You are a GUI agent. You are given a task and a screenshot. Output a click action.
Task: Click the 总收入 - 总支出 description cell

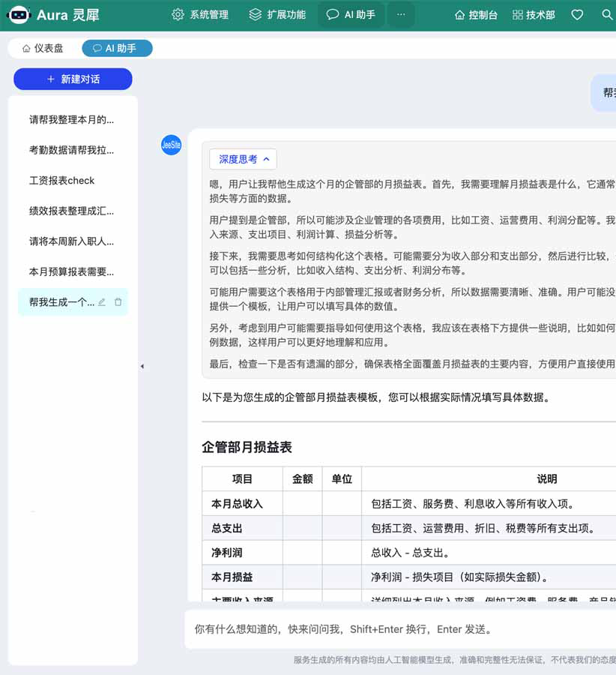pyautogui.click(x=489, y=553)
